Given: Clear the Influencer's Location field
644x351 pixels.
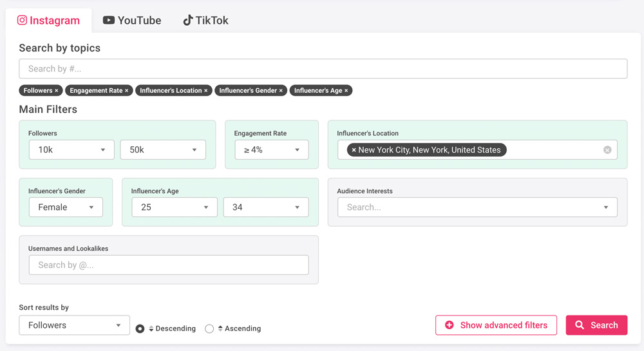Looking at the screenshot, I should pyautogui.click(x=607, y=150).
